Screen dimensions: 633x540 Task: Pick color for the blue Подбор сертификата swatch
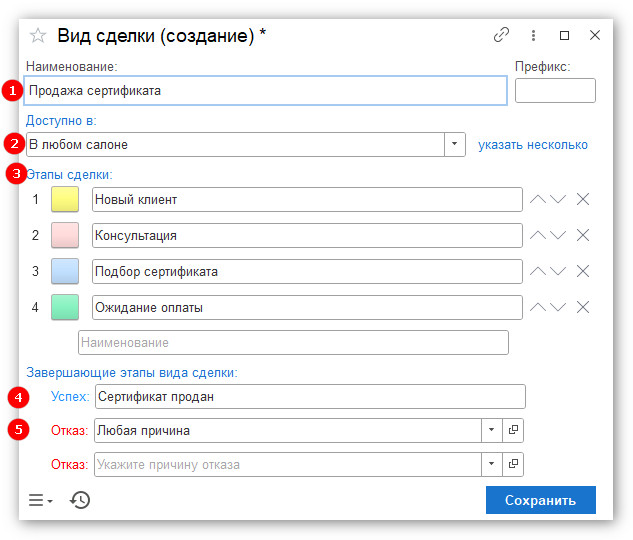coord(65,271)
